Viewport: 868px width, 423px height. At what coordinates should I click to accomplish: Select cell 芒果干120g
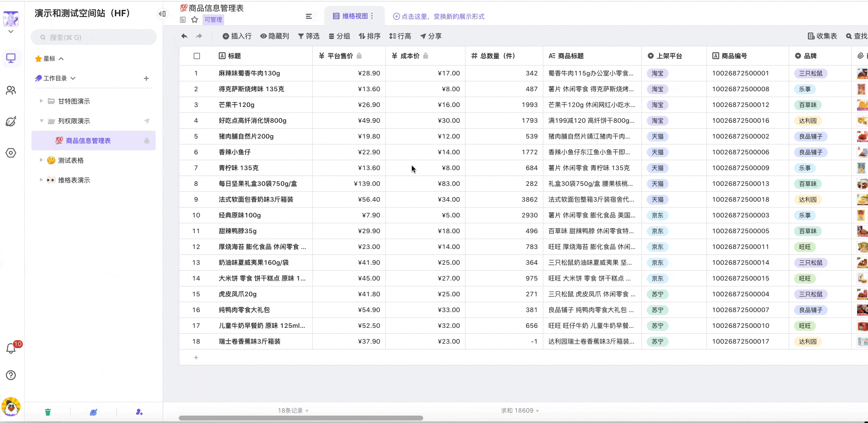coord(263,105)
